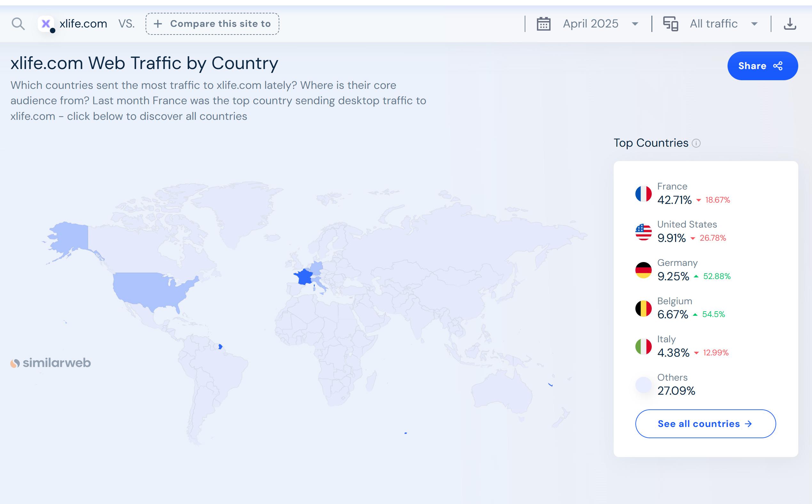
Task: Click the calendar date icon
Action: click(544, 24)
